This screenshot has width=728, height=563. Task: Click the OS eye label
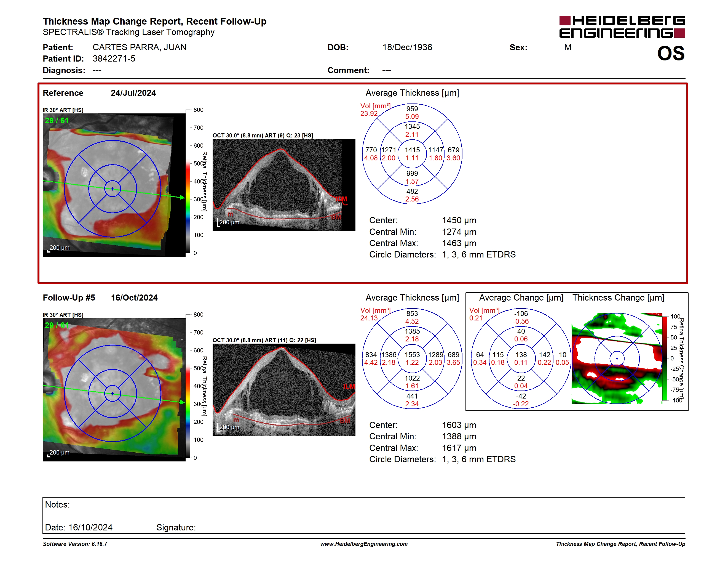pos(671,53)
